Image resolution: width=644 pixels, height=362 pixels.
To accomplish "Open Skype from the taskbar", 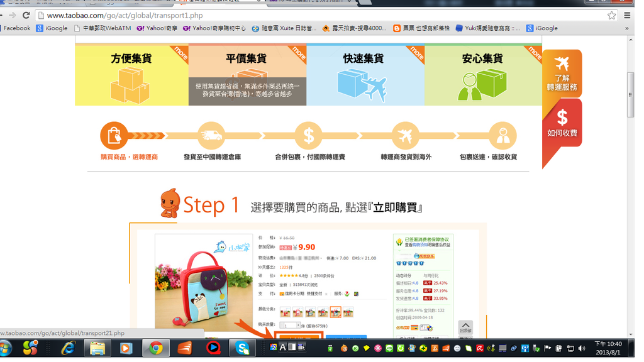I will click(x=242, y=348).
